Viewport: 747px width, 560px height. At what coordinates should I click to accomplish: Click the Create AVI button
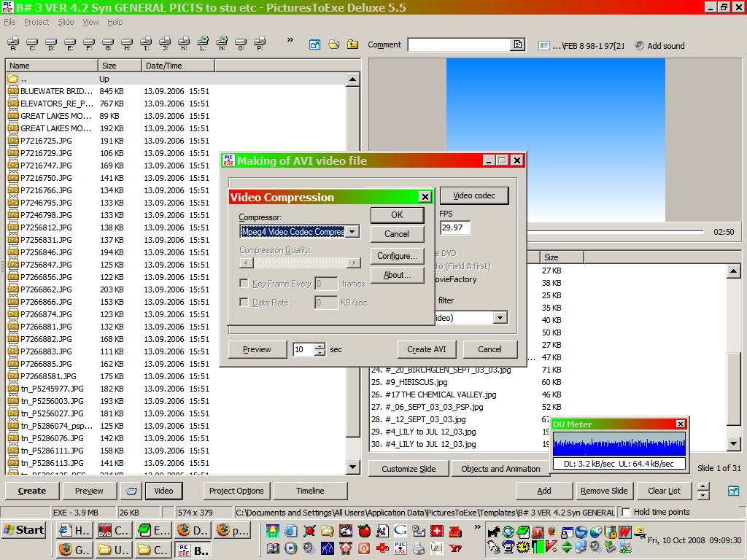426,349
